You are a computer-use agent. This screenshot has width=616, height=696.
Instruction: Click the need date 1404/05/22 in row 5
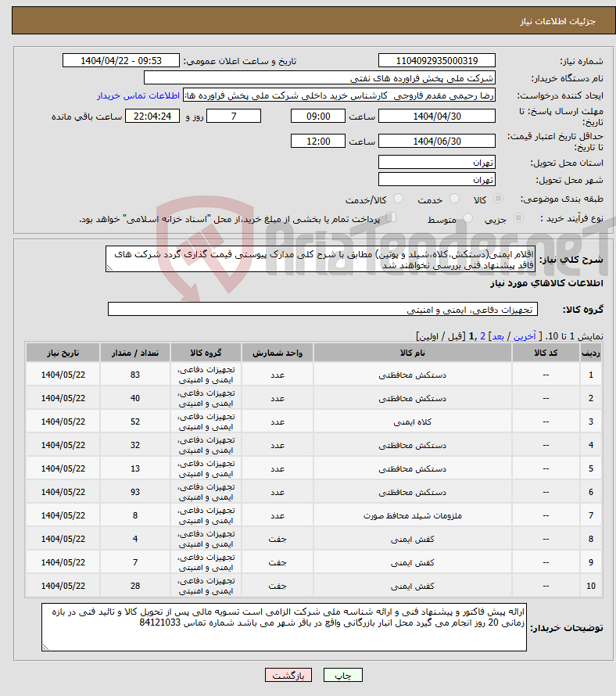coord(63,468)
